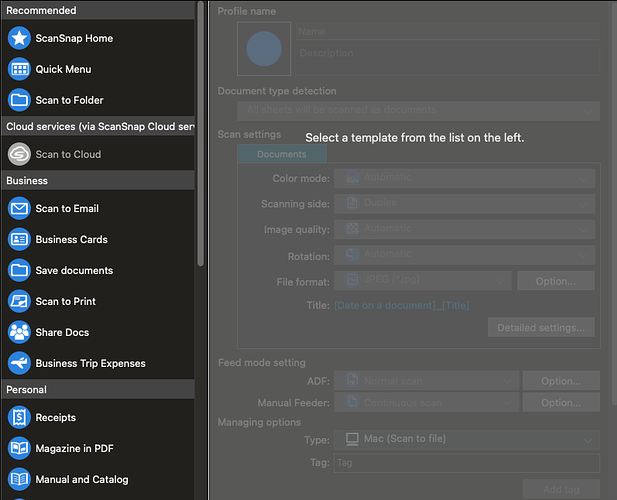Click the Tag input field
The width and height of the screenshot is (617, 500).
click(x=467, y=463)
